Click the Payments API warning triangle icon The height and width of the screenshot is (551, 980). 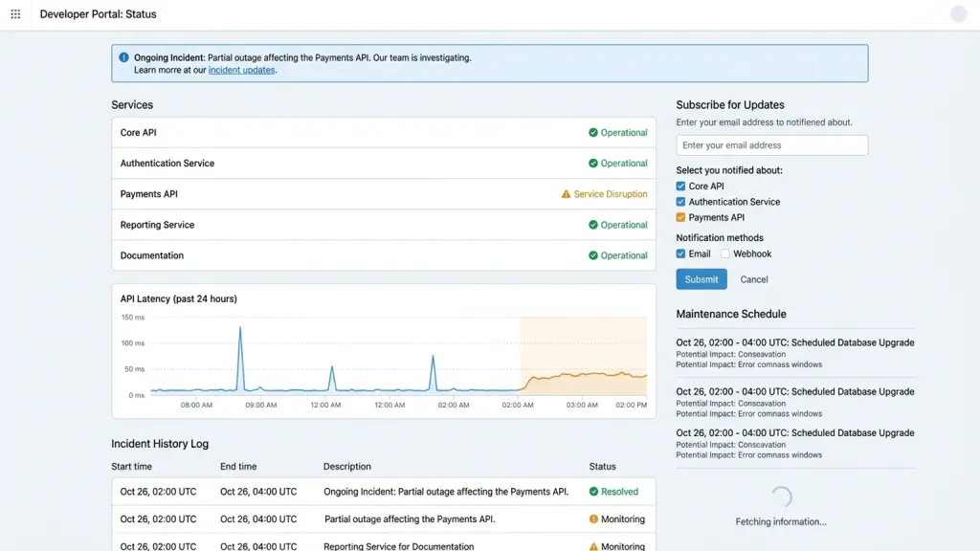[x=566, y=193]
